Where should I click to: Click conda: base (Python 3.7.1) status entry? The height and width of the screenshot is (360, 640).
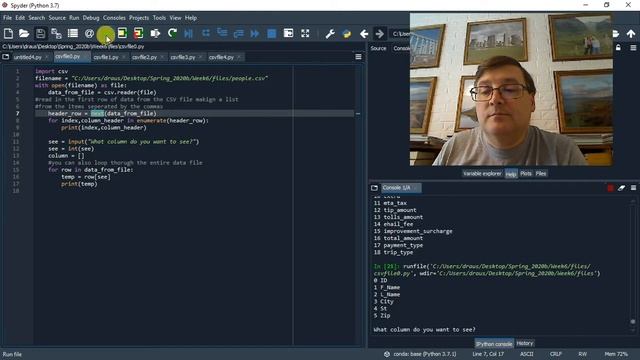pyautogui.click(x=421, y=354)
